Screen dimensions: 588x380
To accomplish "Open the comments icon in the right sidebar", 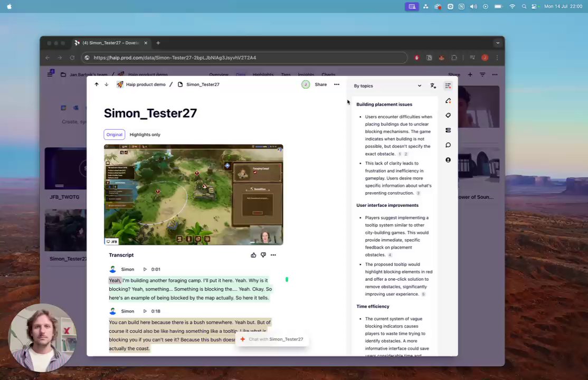I will 448,145.
